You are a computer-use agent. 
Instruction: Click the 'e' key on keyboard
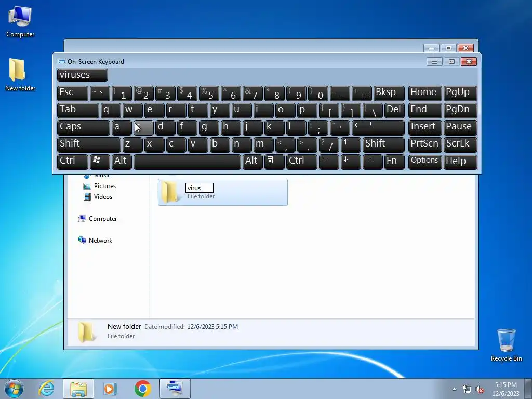(154, 111)
